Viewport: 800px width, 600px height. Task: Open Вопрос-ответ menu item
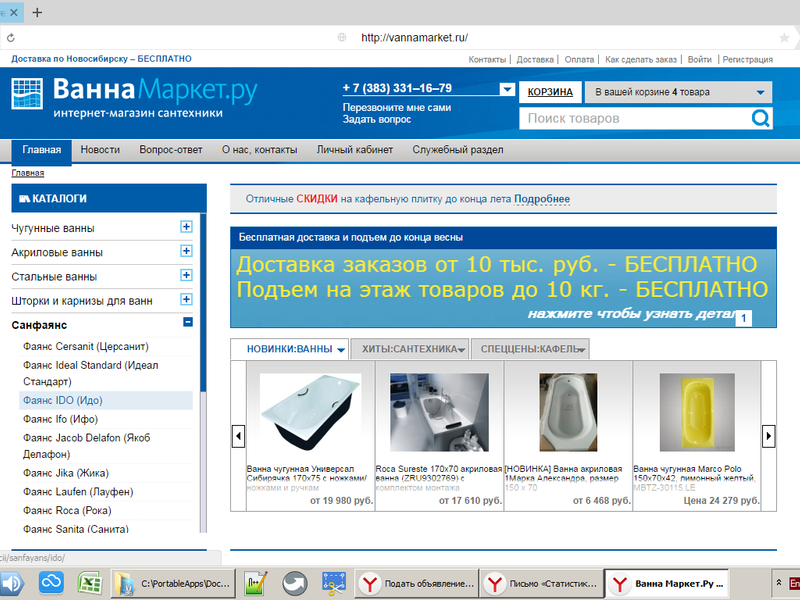click(171, 150)
